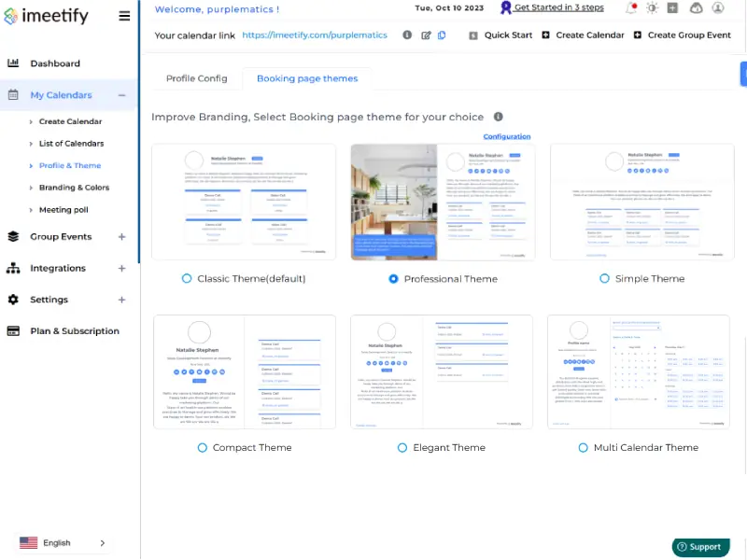Click the Compact Theme preview thumbnail

[x=245, y=371]
